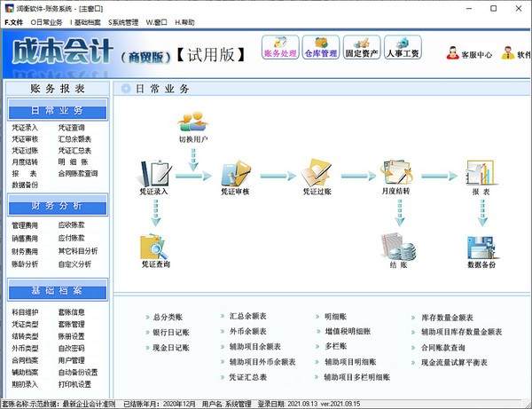Click the round icon beside 日常业务 heading
532x409 pixels.
126,89
